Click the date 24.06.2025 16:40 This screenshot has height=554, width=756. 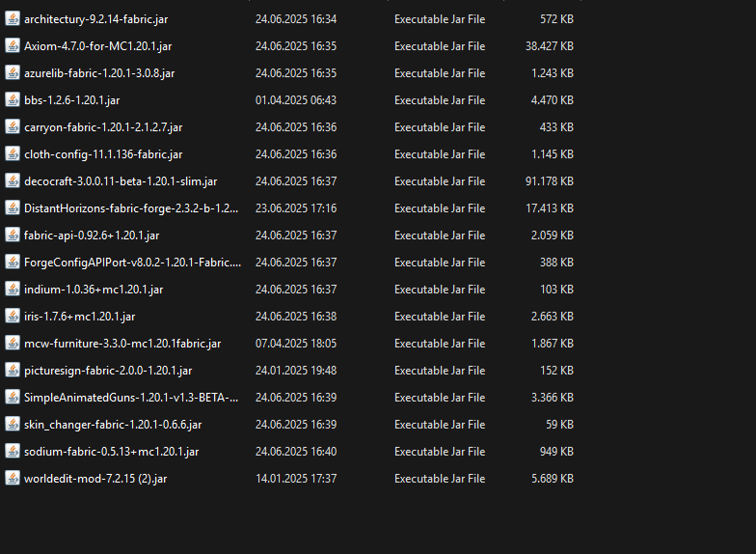click(x=296, y=452)
